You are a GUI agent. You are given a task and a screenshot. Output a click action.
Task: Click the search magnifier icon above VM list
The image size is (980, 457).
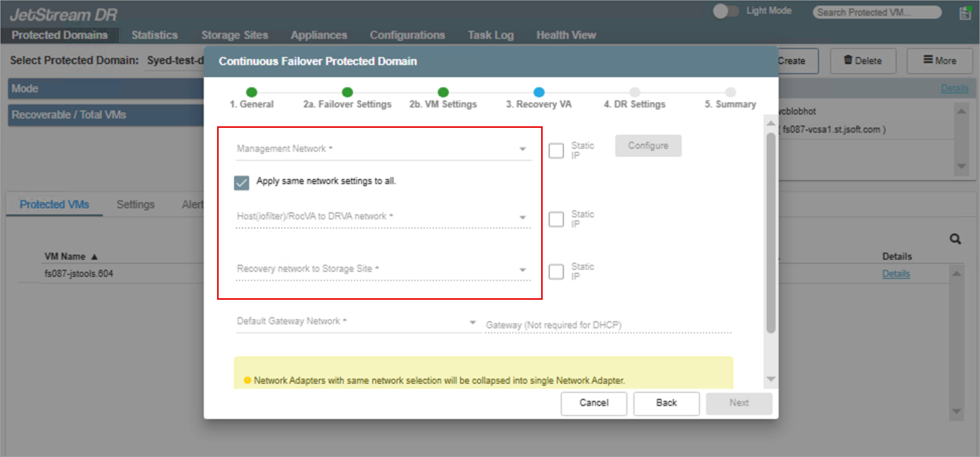(955, 239)
